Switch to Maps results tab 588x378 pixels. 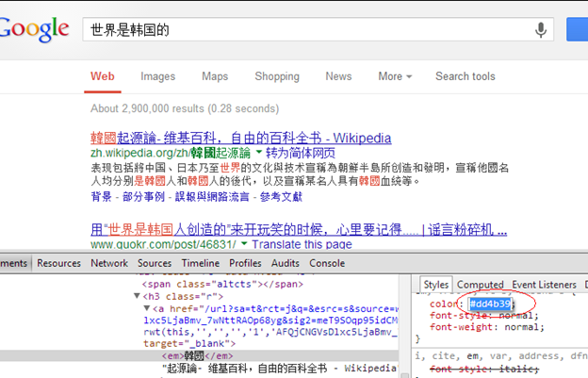[215, 76]
